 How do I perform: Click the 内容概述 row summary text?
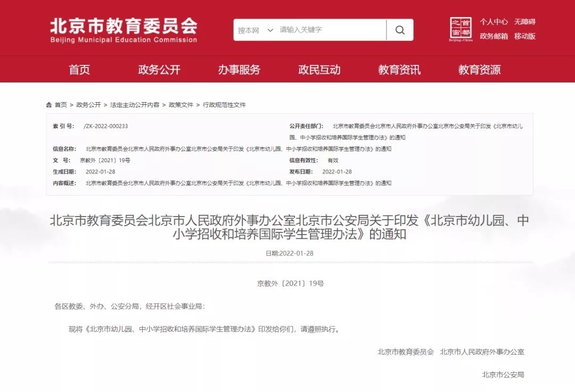tap(239, 183)
